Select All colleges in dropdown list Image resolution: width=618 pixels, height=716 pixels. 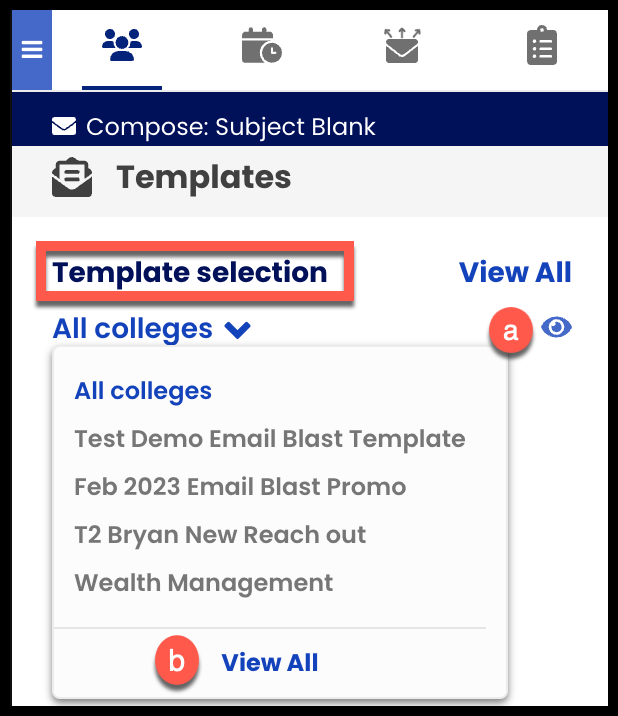click(x=143, y=390)
